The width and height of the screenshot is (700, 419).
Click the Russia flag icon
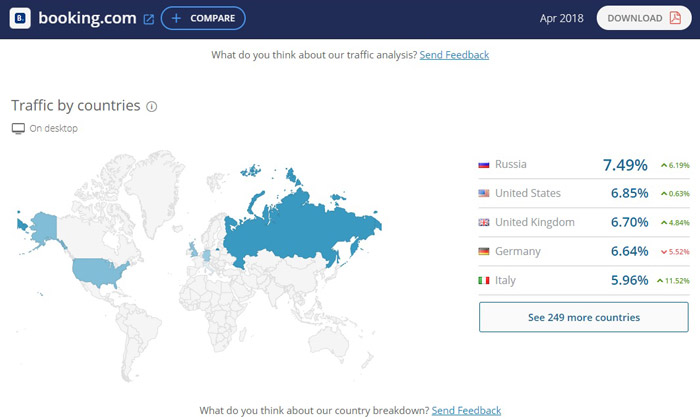click(x=484, y=165)
